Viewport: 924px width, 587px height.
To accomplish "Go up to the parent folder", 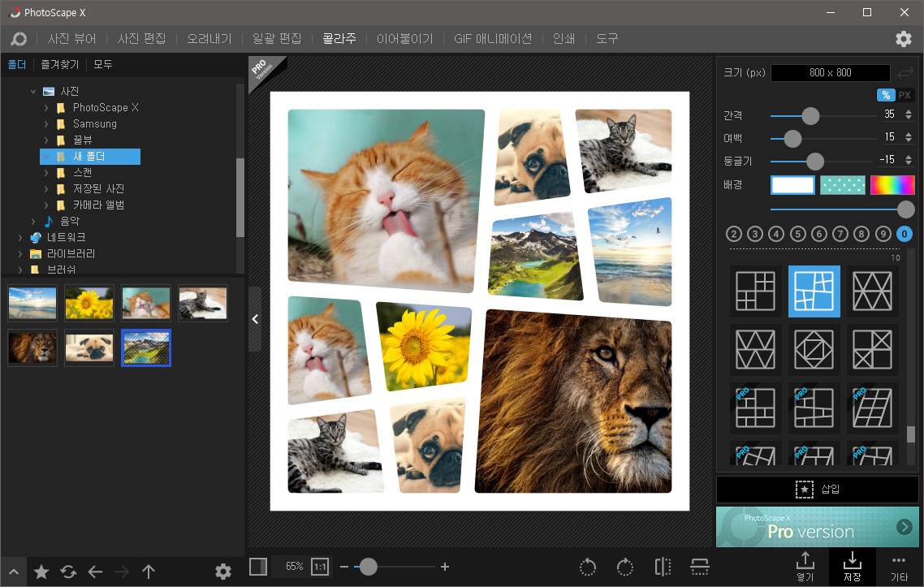I will 149,572.
